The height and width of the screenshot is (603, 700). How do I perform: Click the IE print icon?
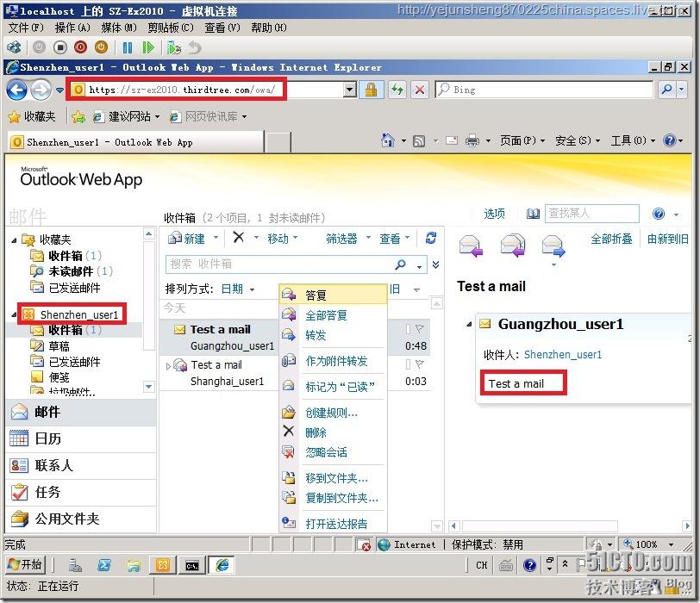472,141
